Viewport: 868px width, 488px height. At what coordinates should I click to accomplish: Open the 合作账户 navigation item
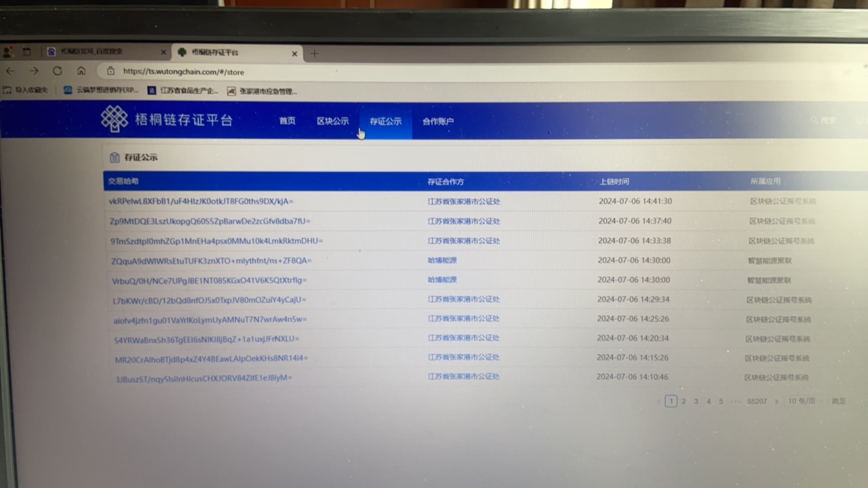click(x=438, y=122)
